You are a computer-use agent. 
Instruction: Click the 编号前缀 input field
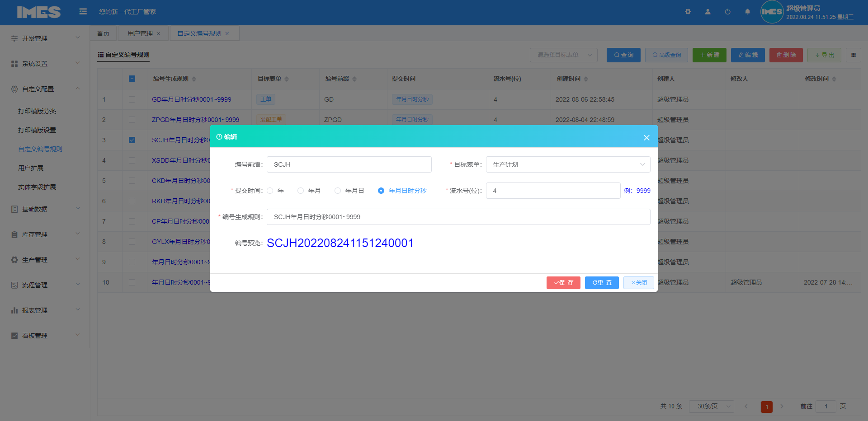[349, 164]
